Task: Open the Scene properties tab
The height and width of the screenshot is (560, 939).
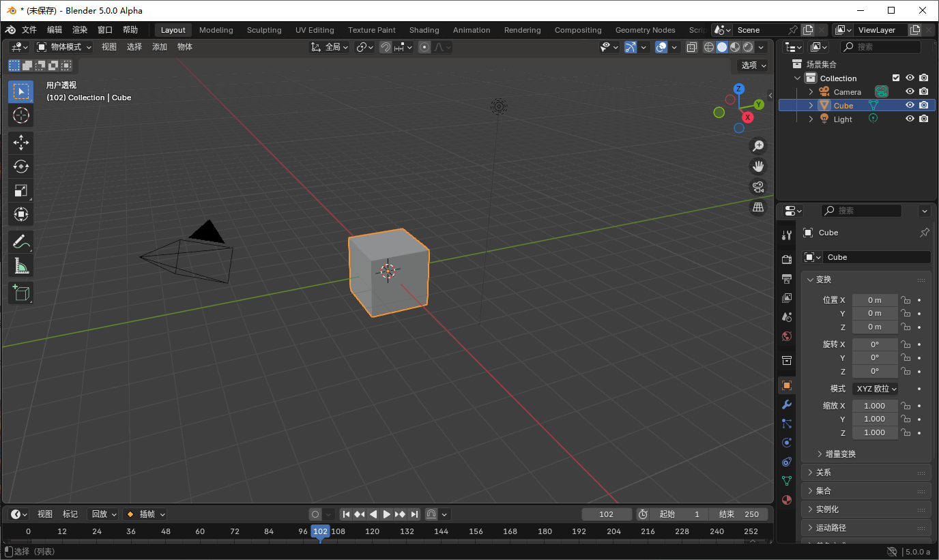Action: point(787,316)
